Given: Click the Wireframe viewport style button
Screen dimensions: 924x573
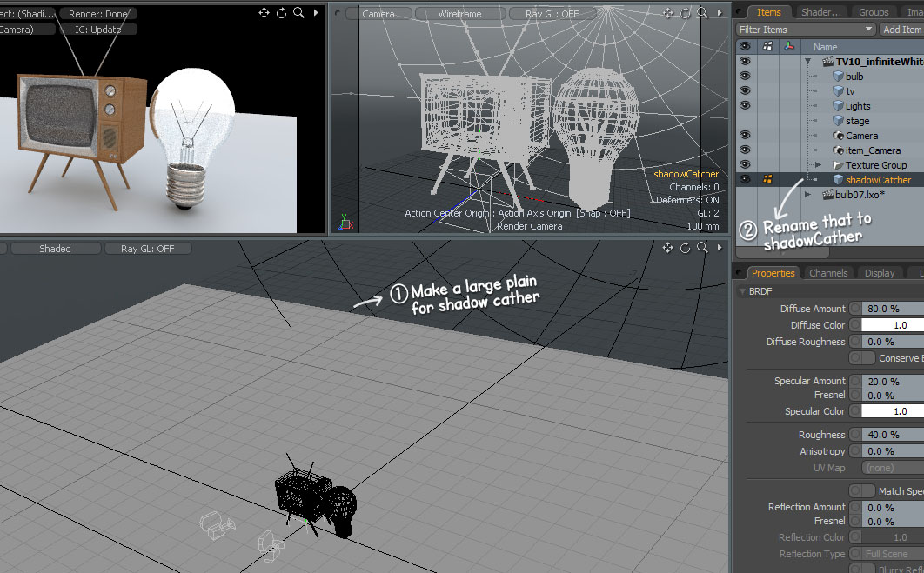Looking at the screenshot, I should click(x=461, y=14).
